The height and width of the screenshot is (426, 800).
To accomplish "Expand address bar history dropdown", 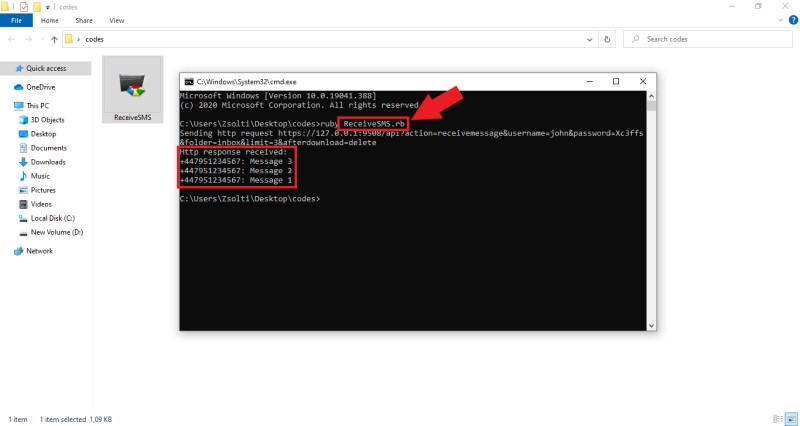I will coord(589,39).
